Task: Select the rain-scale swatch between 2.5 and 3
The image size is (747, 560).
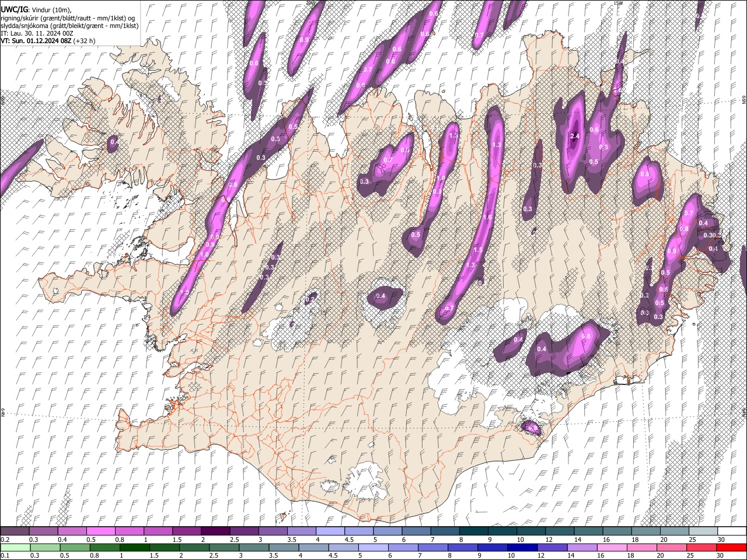Action: (x=224, y=547)
